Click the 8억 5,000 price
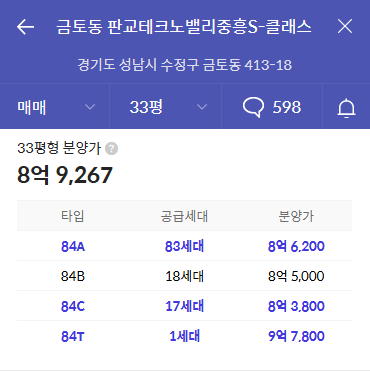This screenshot has height=371, width=370. 296,276
